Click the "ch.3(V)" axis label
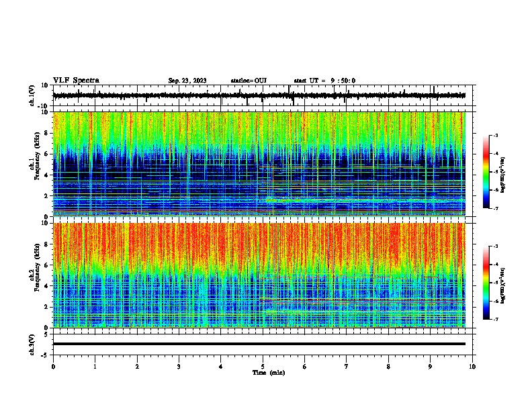 [x=32, y=345]
